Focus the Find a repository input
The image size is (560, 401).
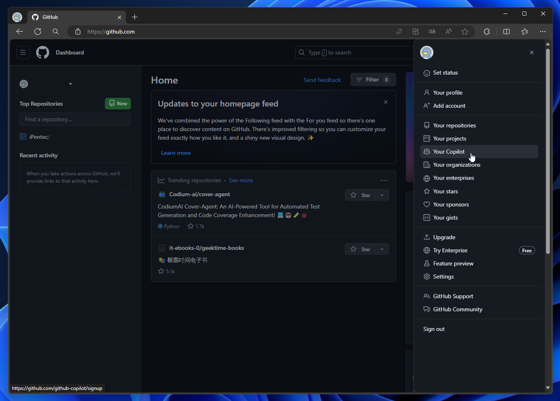pos(75,119)
